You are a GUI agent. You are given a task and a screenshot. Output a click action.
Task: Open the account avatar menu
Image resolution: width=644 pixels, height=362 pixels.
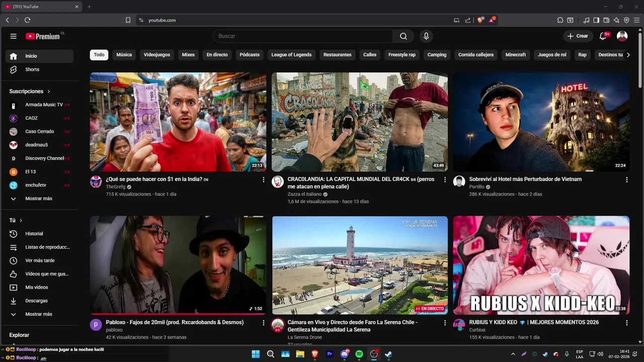point(622,36)
